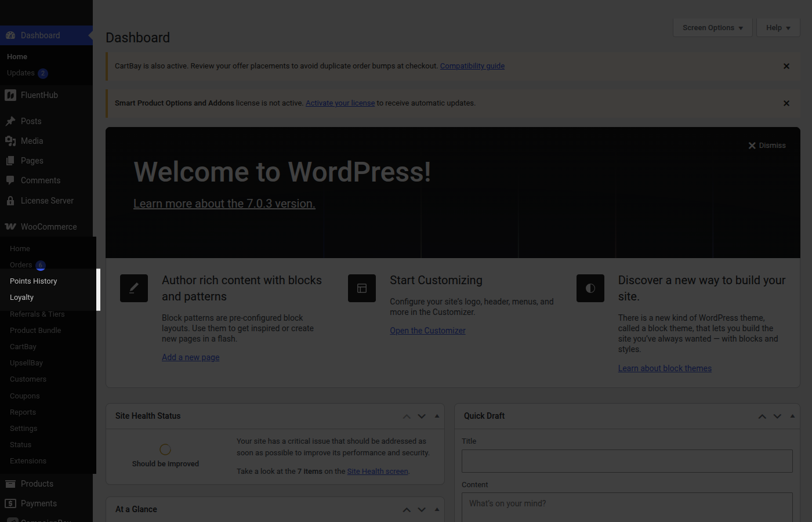Click Learn more about the 7.0.3 version

pos(224,204)
